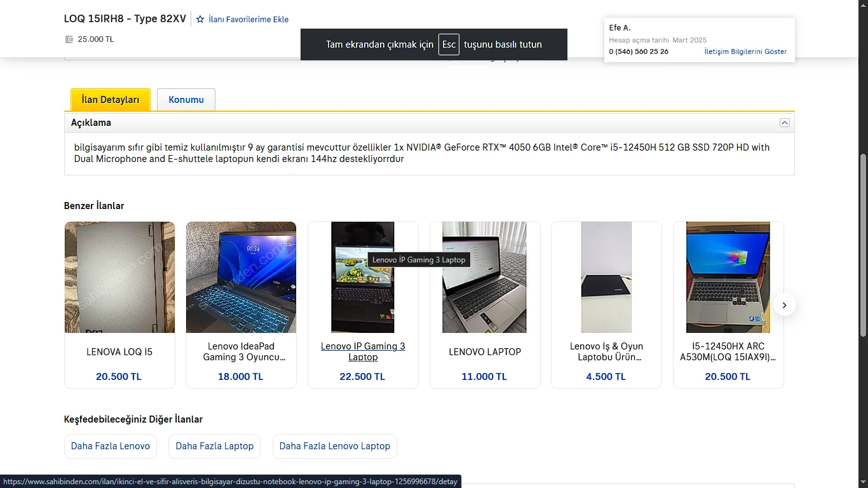The image size is (868, 488).
Task: Click LENOVO LAPTOP title link
Action: [485, 352]
